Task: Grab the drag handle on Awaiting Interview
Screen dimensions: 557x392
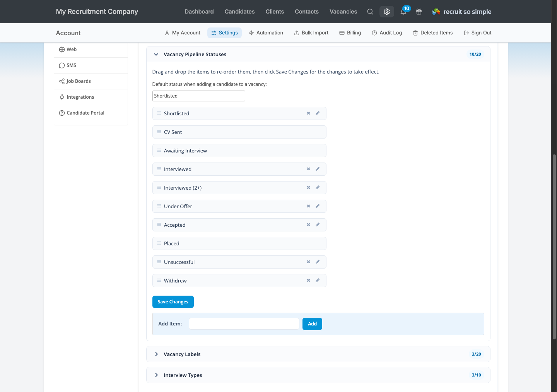Action: [159, 151]
